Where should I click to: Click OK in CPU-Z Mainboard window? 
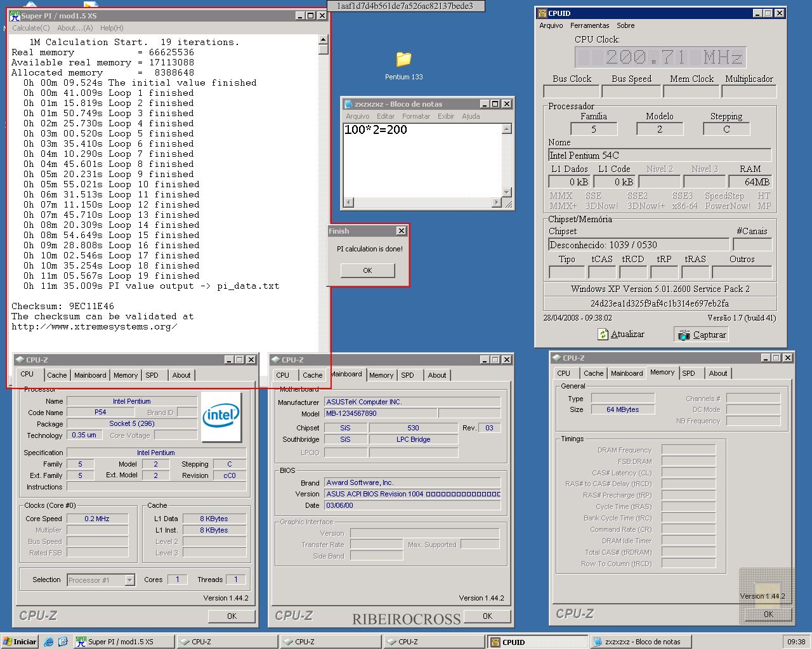487,616
